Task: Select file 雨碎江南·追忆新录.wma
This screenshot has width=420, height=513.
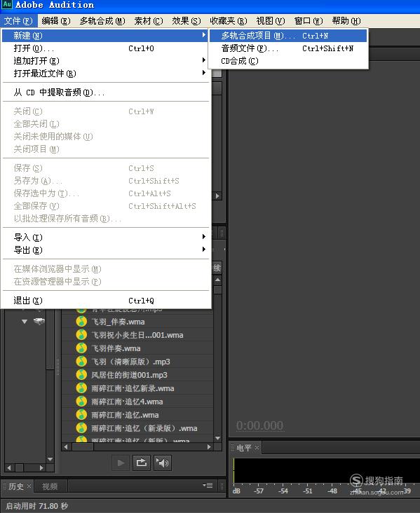Action: (x=137, y=388)
